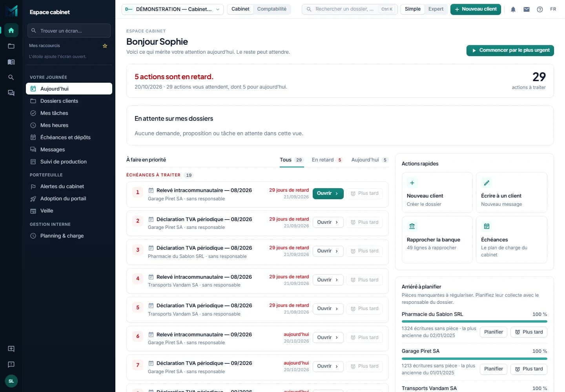Click the star icon beside Mes raccourcis
565x392 pixels.
coord(105,46)
